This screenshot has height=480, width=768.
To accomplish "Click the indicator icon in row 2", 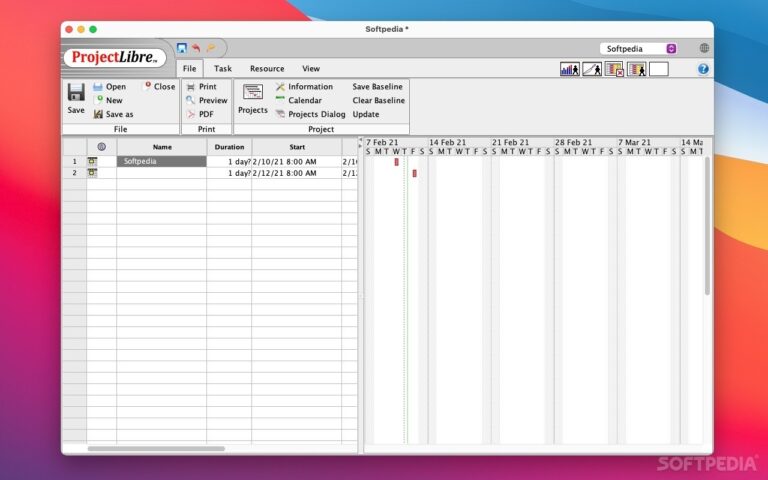I will (92, 173).
